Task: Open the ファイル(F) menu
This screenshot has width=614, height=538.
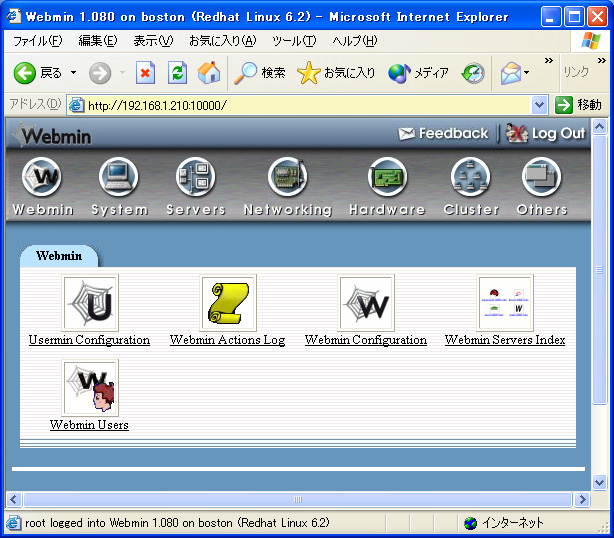Action: 38,41
